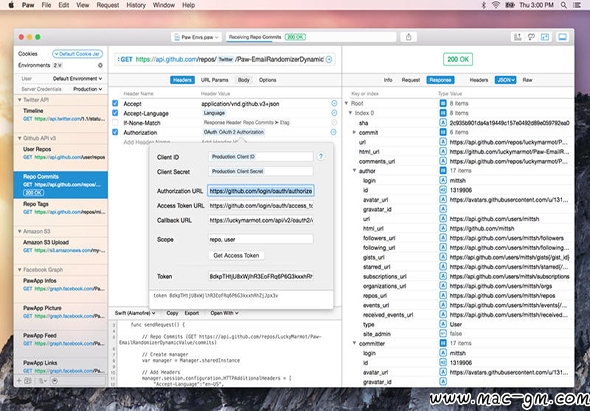
Task: Enable the If-None-Match header checkbox
Action: [x=115, y=122]
